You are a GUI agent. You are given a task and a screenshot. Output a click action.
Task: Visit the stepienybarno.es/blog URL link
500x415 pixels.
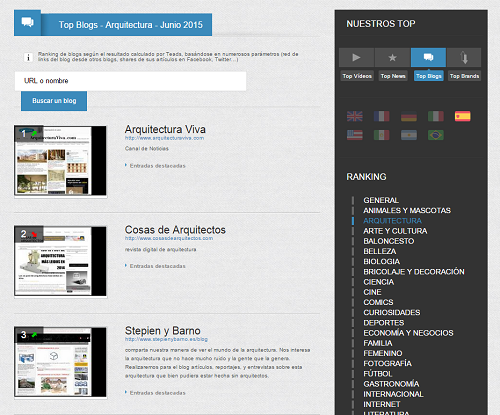point(166,339)
